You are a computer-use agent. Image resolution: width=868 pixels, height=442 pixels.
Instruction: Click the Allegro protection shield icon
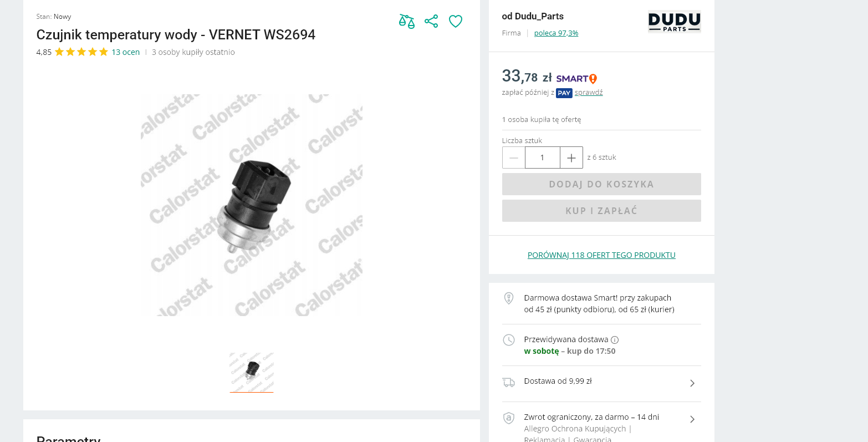point(508,418)
